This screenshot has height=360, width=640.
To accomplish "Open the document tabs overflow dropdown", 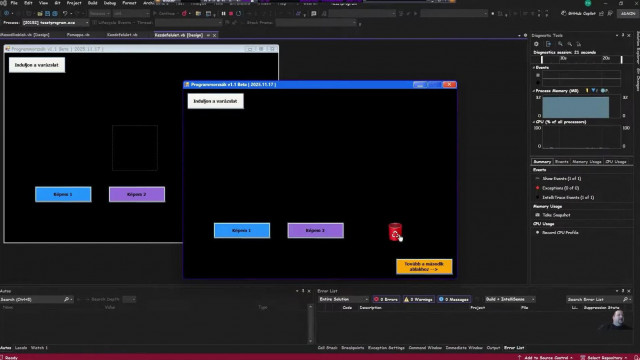I will point(519,36).
